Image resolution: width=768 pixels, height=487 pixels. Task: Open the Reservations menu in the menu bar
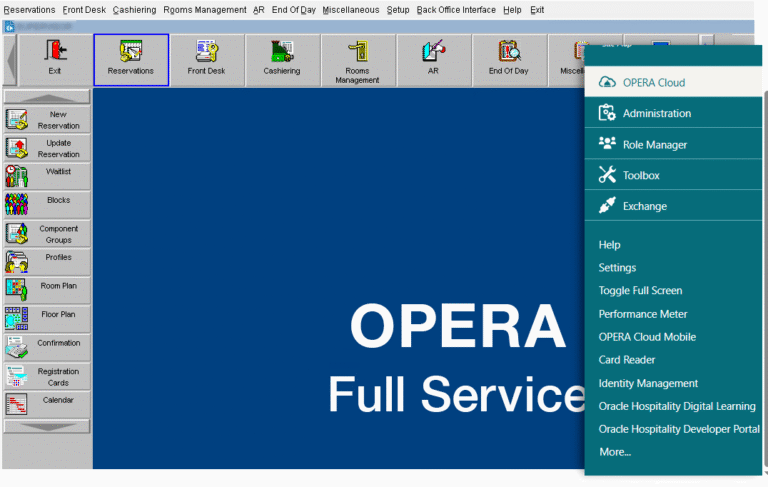[29, 10]
